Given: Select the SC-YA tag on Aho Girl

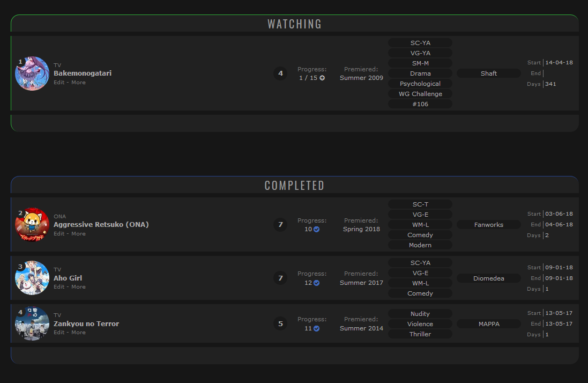Looking at the screenshot, I should click(x=420, y=263).
